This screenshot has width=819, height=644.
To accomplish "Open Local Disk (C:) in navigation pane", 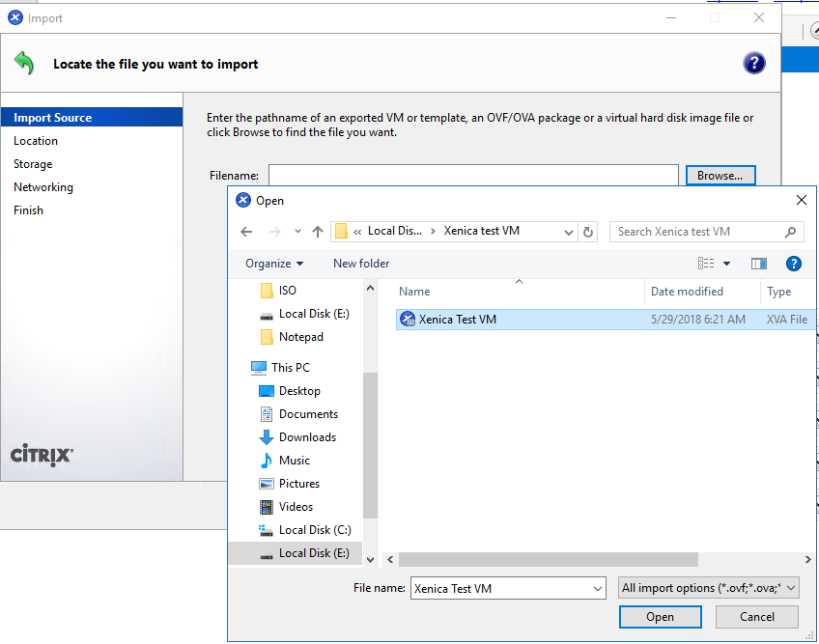I will tap(315, 530).
